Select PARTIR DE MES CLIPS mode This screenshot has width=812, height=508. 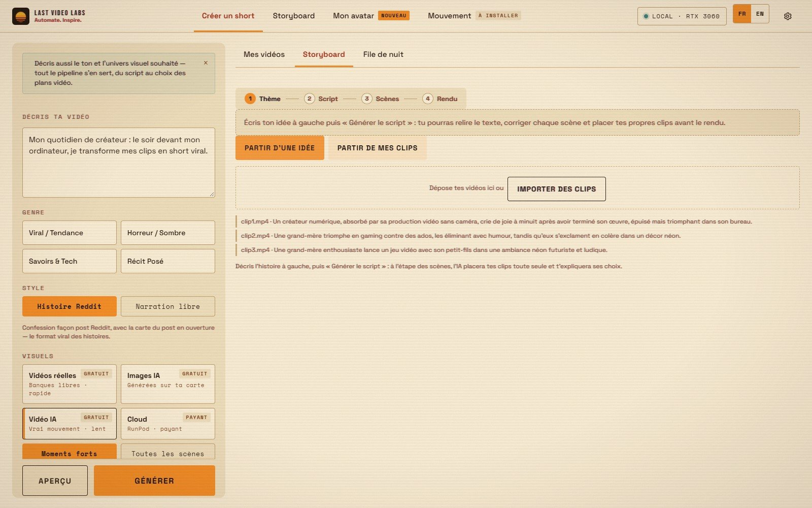click(378, 148)
